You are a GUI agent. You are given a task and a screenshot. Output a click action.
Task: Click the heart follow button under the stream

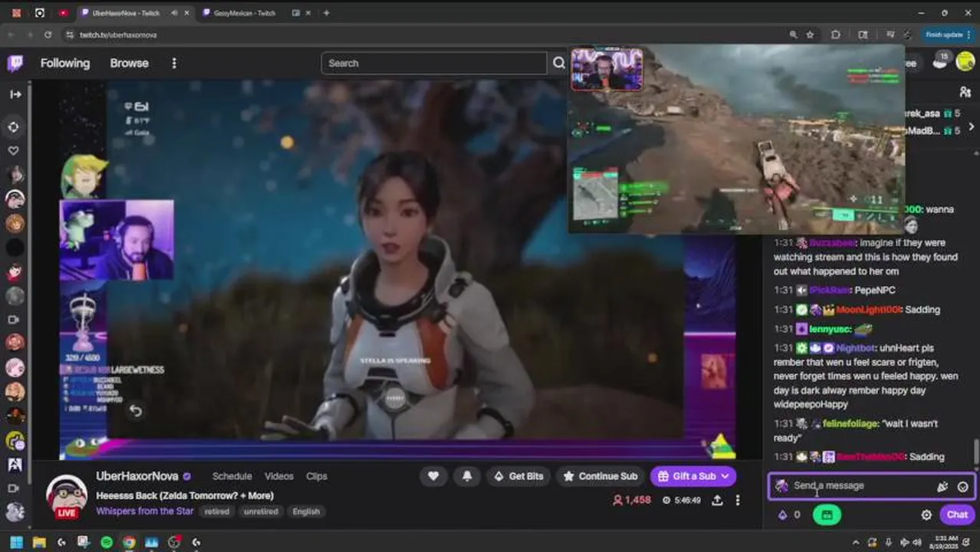tap(433, 476)
